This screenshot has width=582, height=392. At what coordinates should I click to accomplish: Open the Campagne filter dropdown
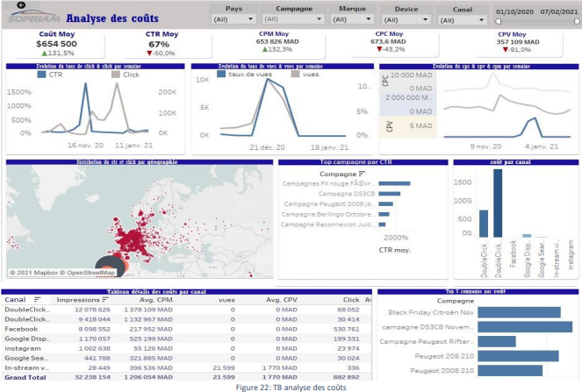293,19
